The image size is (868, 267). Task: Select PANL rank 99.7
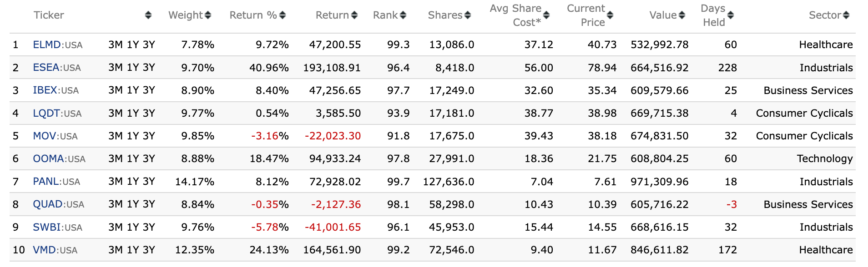tap(399, 182)
